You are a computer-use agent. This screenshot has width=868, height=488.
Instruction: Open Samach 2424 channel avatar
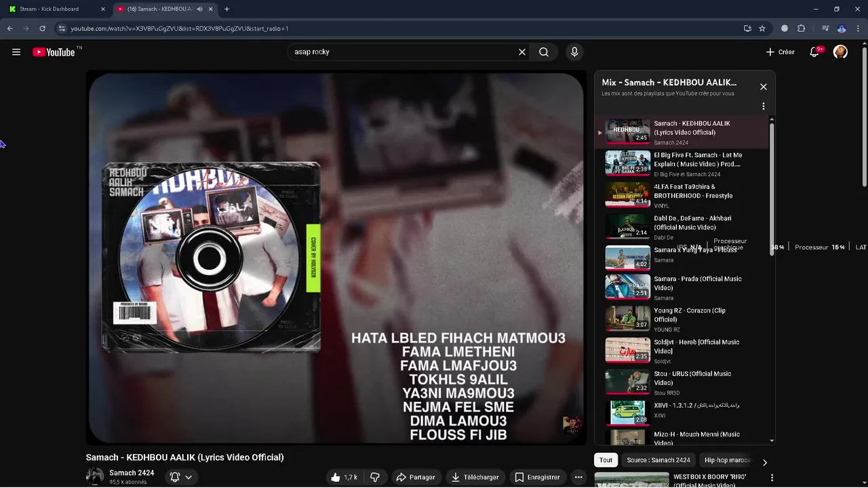pos(95,476)
